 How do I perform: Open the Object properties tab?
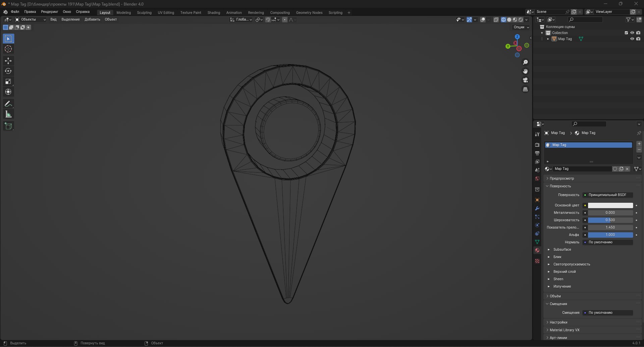pyautogui.click(x=537, y=200)
